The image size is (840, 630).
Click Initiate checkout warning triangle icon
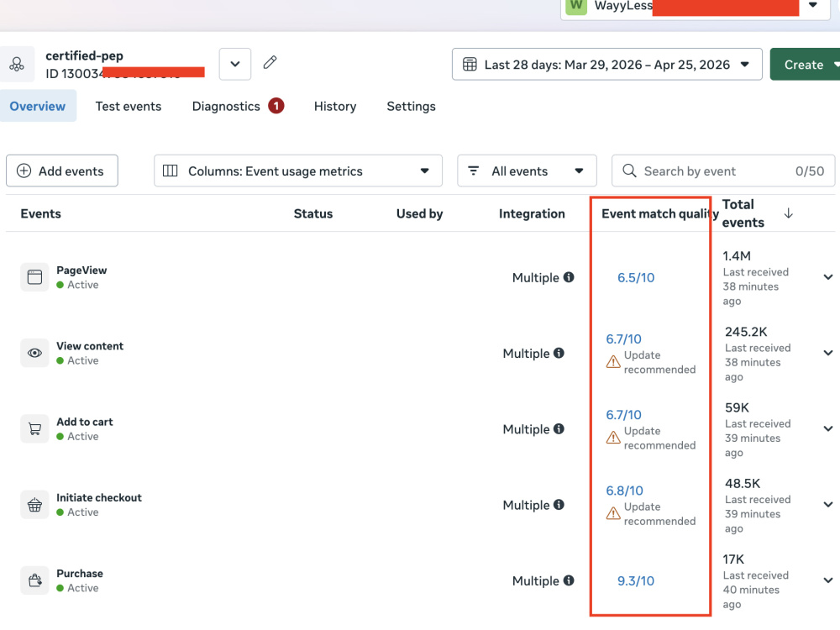(613, 514)
